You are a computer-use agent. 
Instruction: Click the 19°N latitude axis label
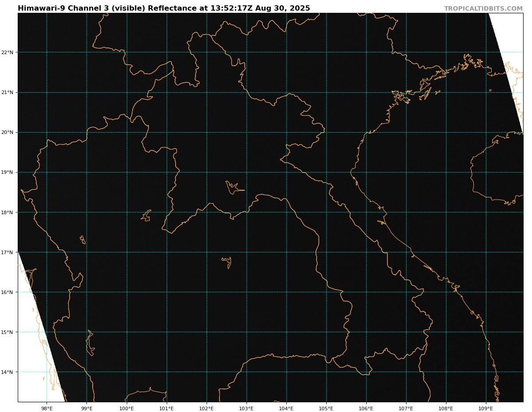click(x=7, y=172)
